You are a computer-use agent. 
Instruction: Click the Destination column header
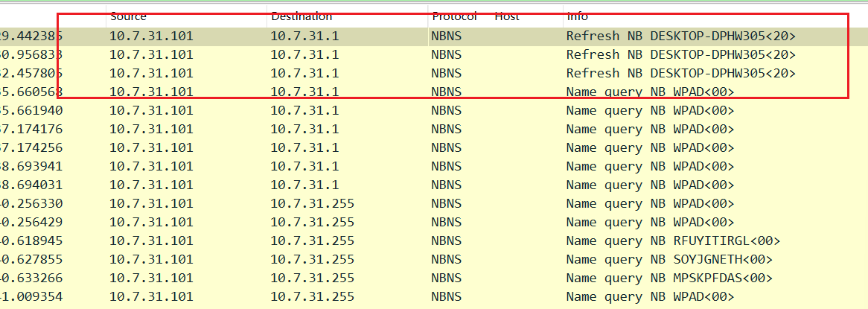[301, 16]
